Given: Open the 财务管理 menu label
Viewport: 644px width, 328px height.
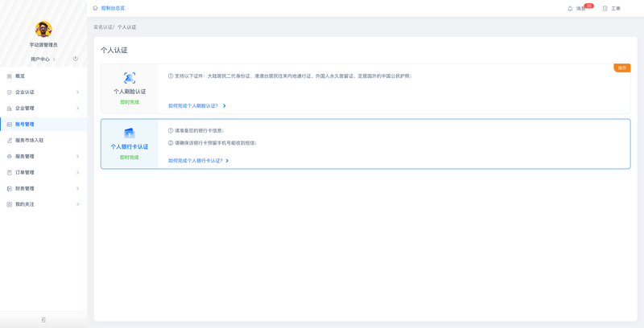Looking at the screenshot, I should tap(25, 189).
